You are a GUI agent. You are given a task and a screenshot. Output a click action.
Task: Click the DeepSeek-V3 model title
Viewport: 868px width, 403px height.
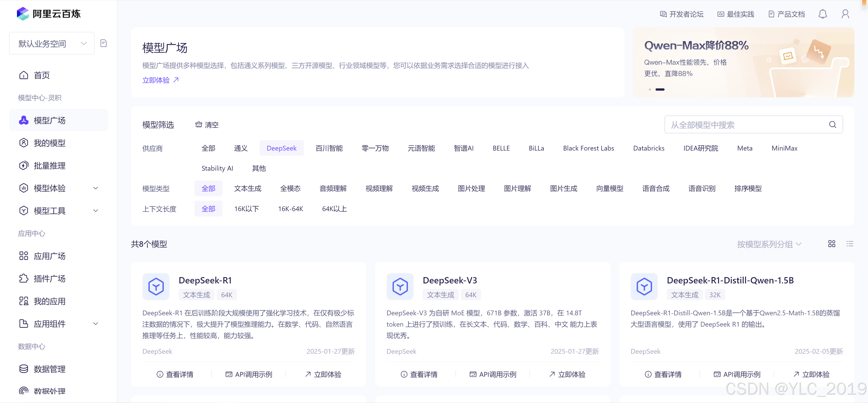pyautogui.click(x=450, y=280)
